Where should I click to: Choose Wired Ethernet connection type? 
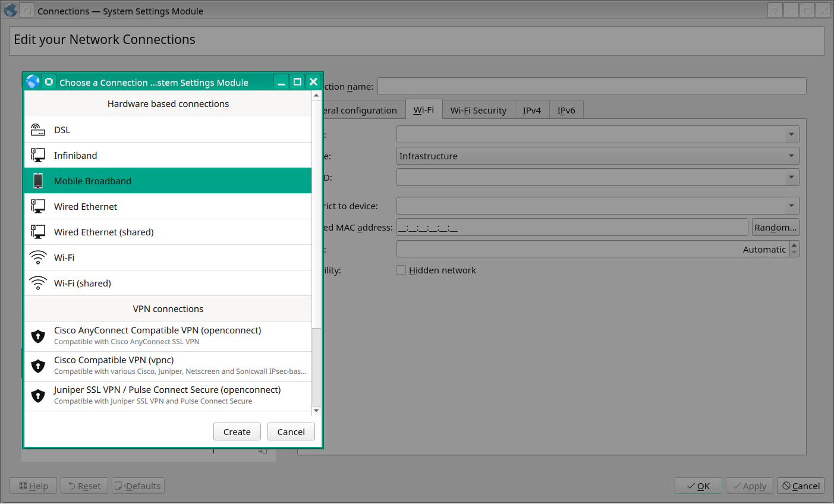168,206
